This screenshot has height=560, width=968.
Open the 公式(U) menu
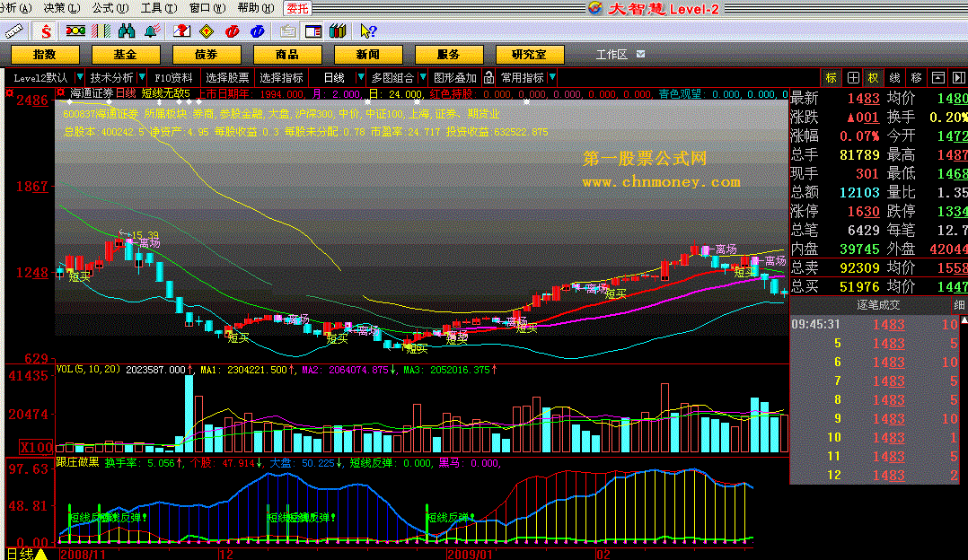[x=111, y=8]
